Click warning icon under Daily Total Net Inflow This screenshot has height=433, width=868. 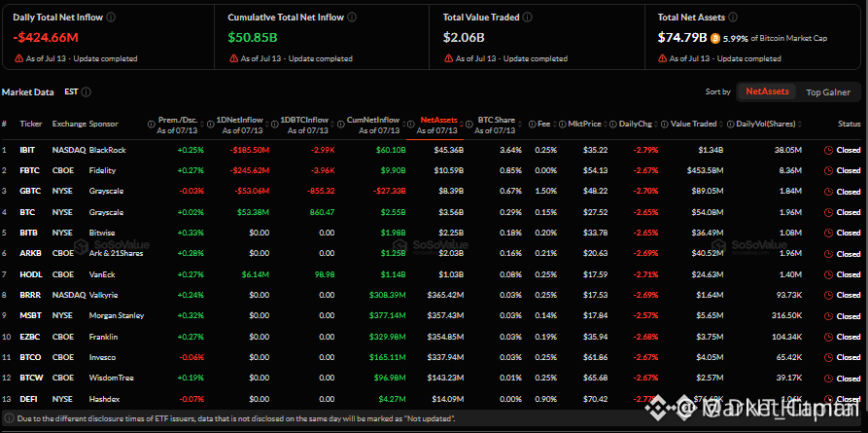[18, 58]
